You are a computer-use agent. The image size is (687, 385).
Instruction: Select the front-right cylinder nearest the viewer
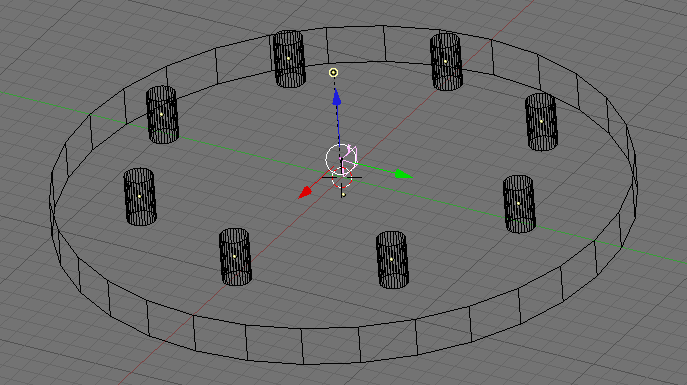point(392,260)
